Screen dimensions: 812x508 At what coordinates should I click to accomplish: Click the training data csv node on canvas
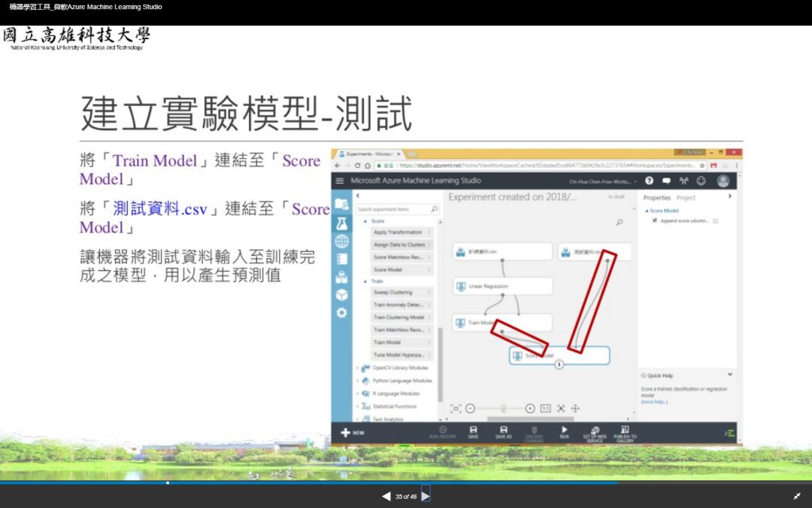click(x=502, y=252)
